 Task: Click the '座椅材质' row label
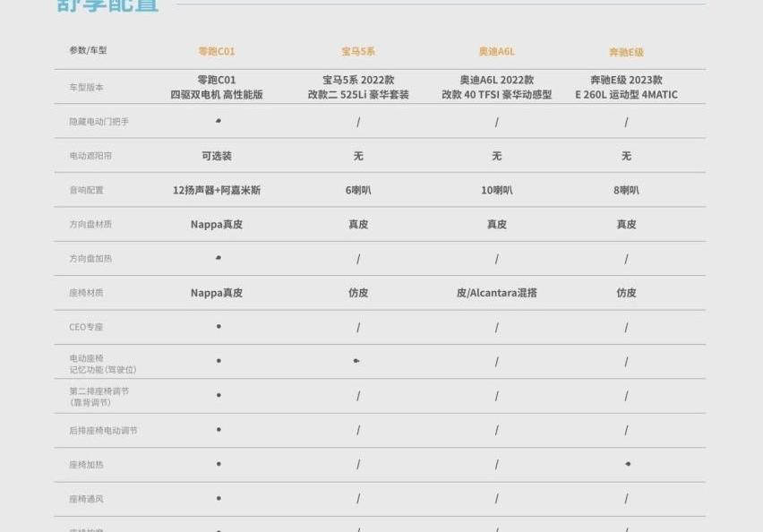86,293
